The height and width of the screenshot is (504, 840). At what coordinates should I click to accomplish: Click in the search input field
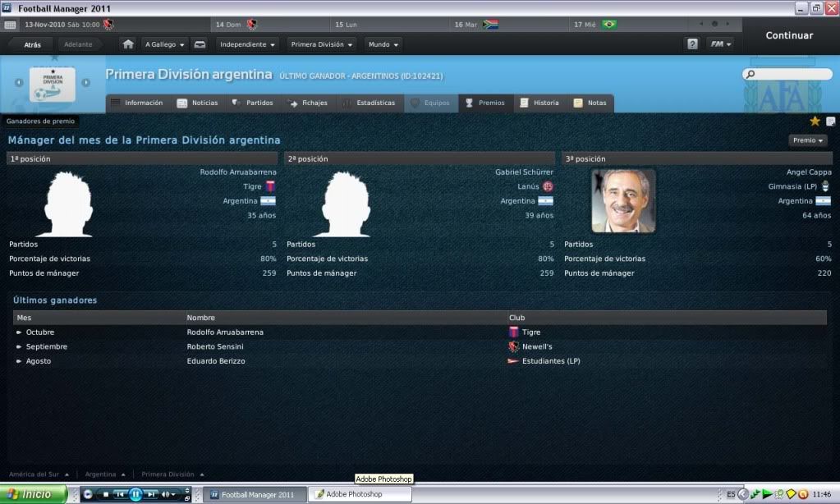pyautogui.click(x=787, y=74)
